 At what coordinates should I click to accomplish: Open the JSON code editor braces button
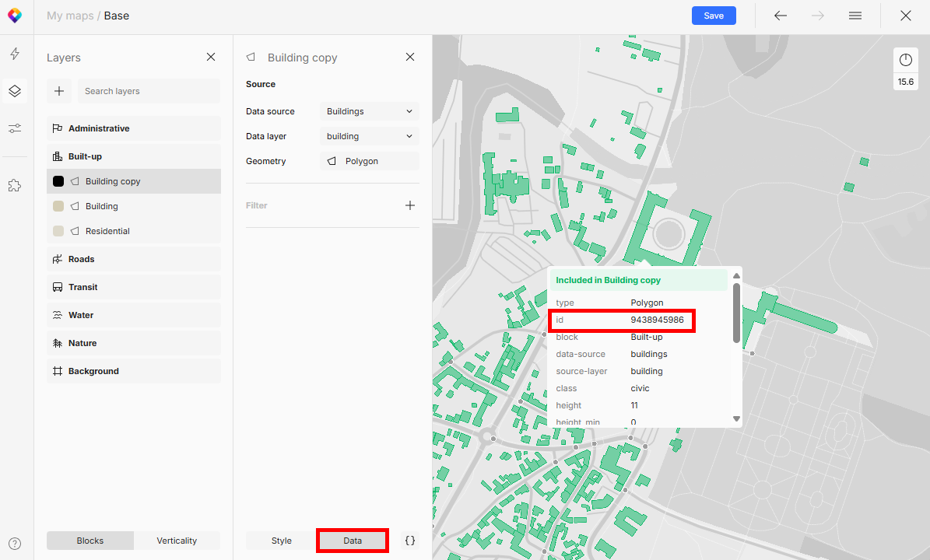410,541
